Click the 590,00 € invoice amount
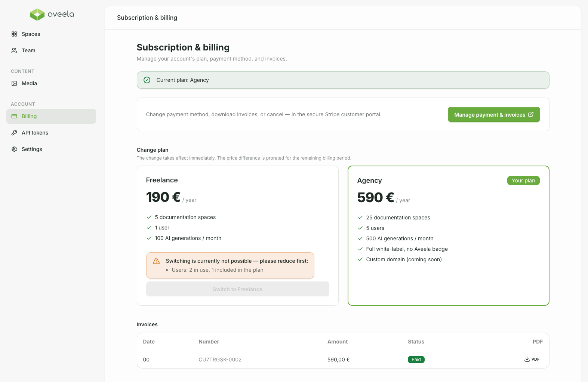 coord(339,360)
